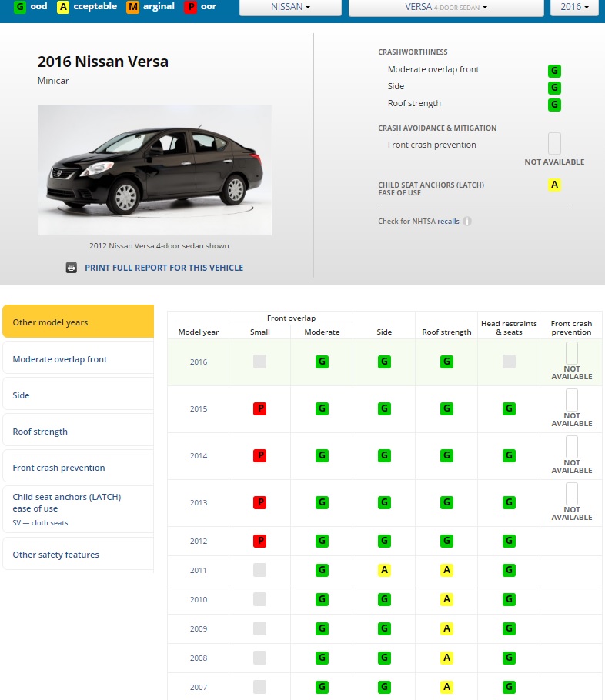
Task: Select the Roof strength sidebar tab
Action: point(79,431)
